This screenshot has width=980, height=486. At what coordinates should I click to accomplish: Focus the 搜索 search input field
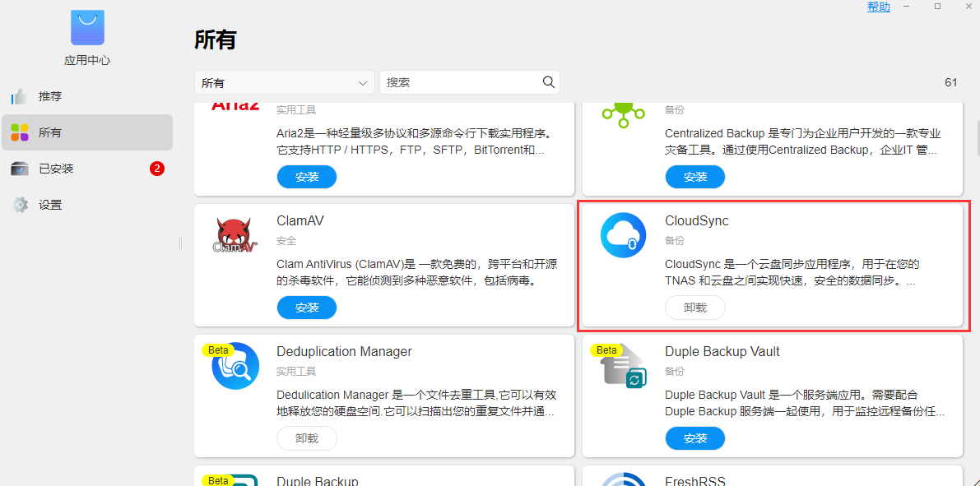tap(461, 82)
